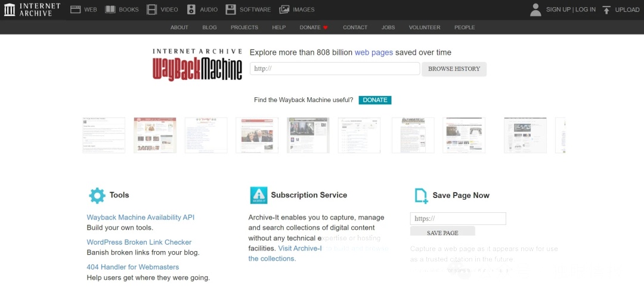The width and height of the screenshot is (644, 297).
Task: Click 'Help users get where they were going.'
Action: [148, 278]
